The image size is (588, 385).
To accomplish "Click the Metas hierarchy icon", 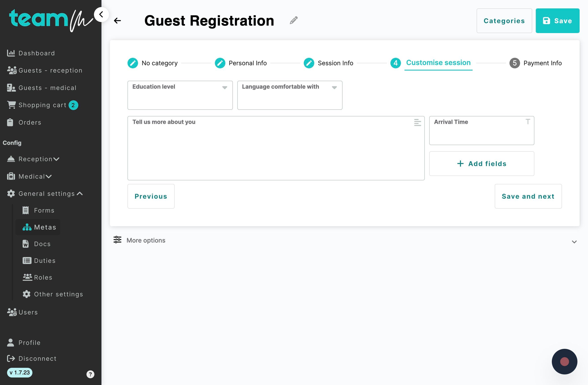I will coord(27,227).
